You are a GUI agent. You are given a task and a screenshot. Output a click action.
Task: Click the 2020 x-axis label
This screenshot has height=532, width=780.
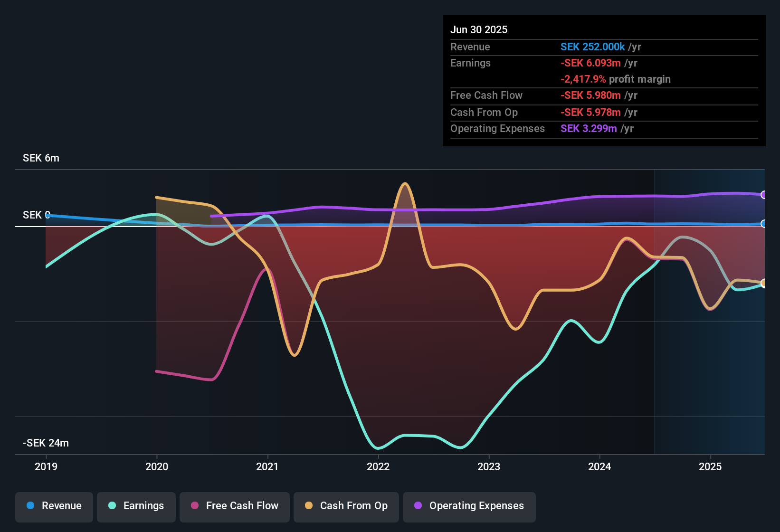coord(157,466)
